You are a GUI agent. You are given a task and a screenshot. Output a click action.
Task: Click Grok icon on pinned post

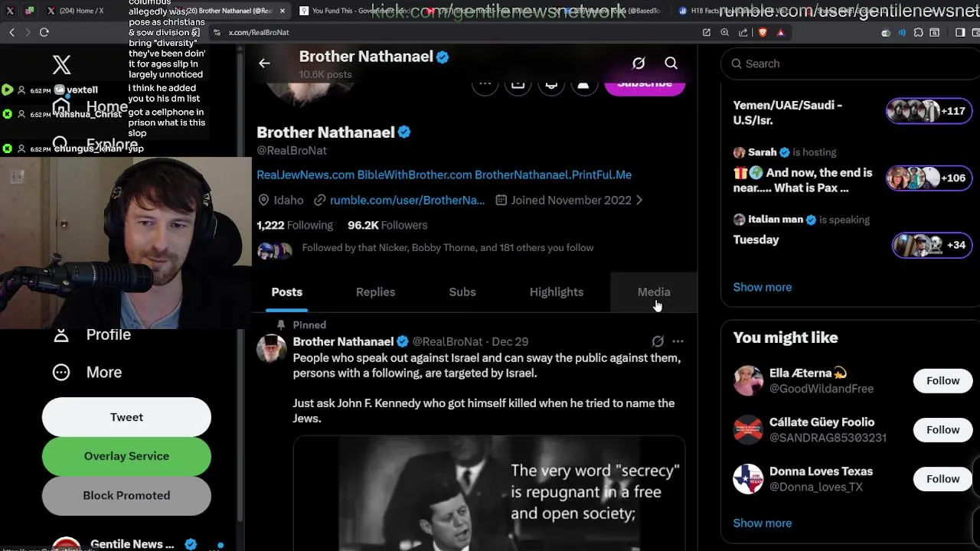(x=658, y=341)
